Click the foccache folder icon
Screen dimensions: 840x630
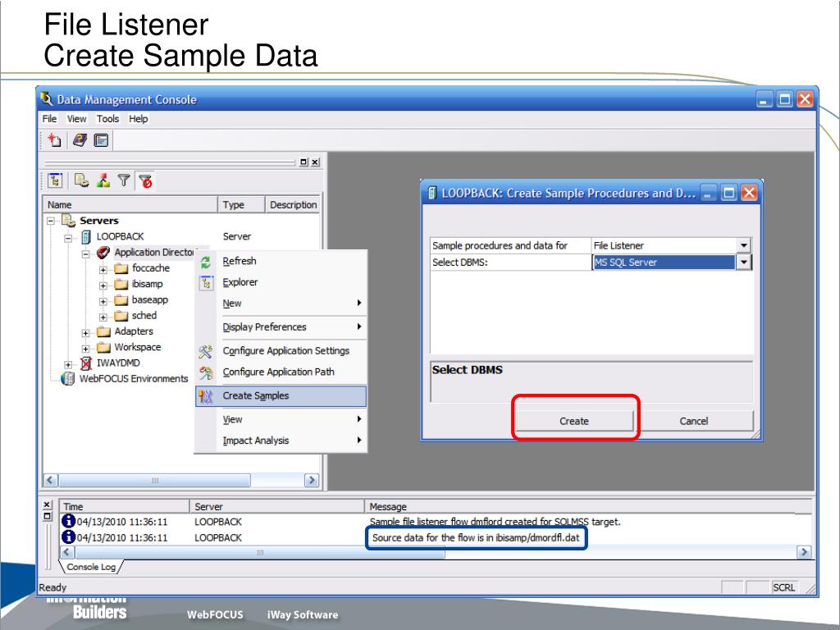(x=121, y=268)
